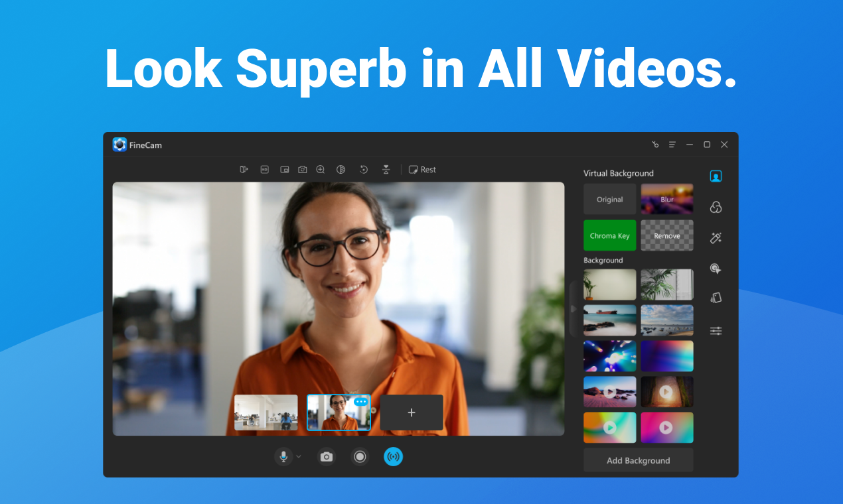Click the zoom-in magnifier icon
Viewport: 843px width, 504px height.
coord(321,170)
